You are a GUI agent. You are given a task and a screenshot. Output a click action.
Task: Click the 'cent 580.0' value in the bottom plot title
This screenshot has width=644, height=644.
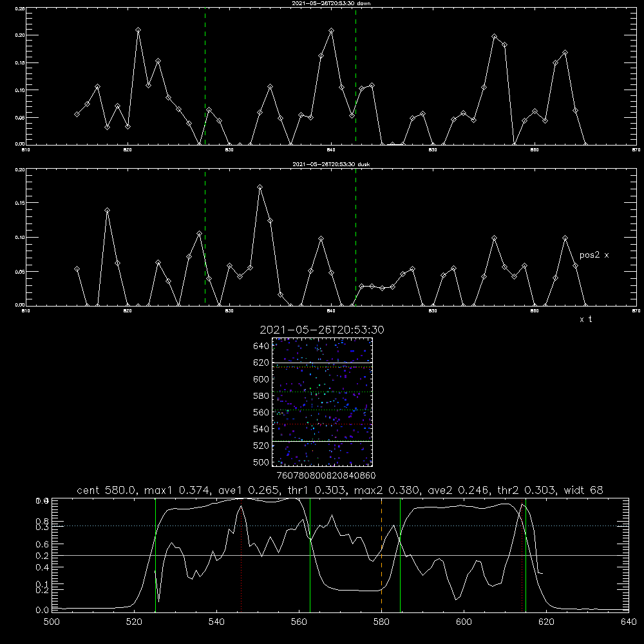pos(106,490)
